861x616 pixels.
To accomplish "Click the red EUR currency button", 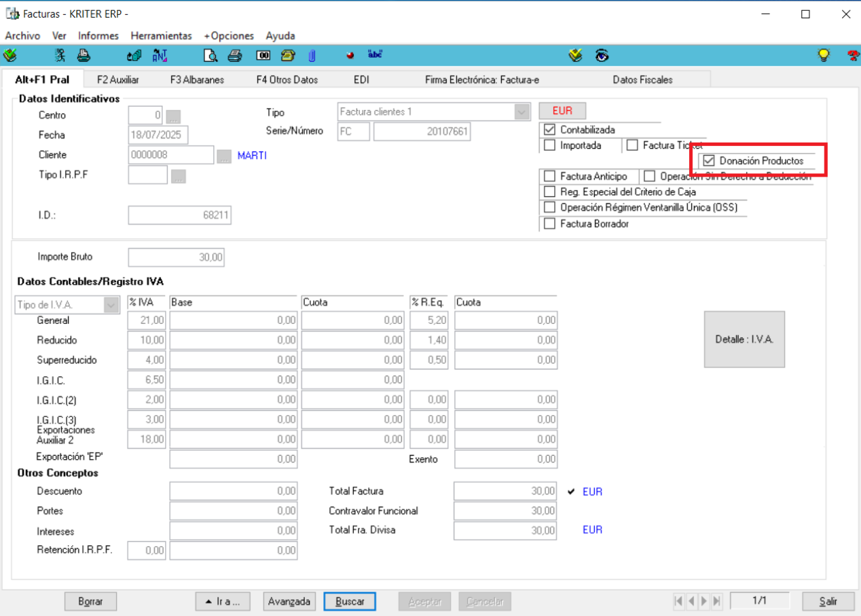I will coord(562,111).
